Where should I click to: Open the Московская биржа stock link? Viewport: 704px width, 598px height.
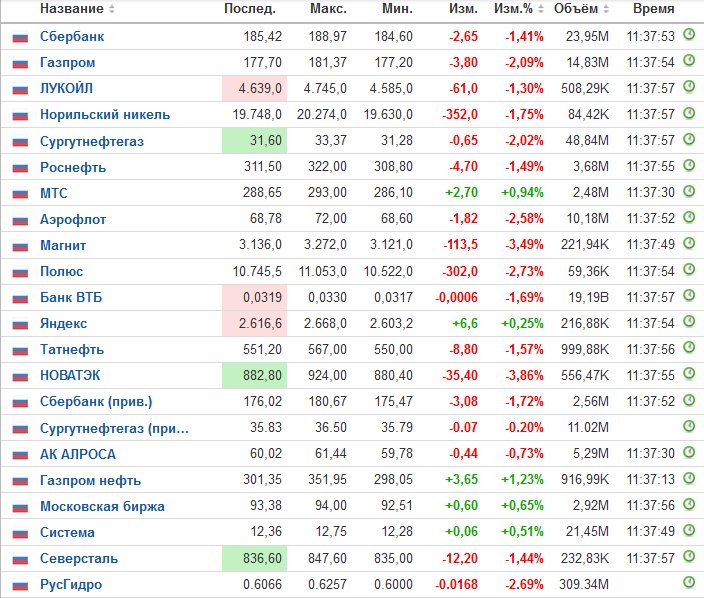click(102, 506)
